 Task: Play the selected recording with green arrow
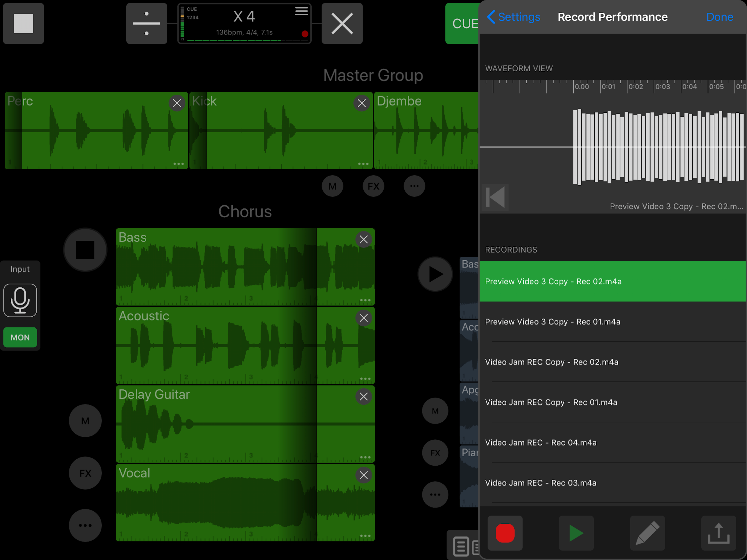point(576,533)
